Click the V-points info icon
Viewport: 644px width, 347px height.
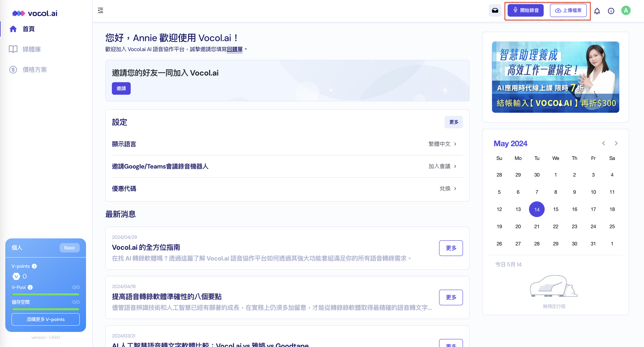34,266
